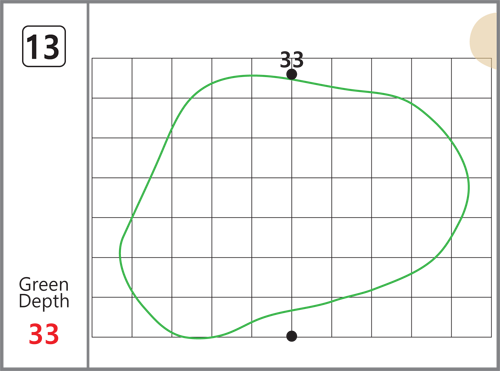The width and height of the screenshot is (500, 371).
Task: Click the word Depth in the side panel
Action: click(44, 301)
